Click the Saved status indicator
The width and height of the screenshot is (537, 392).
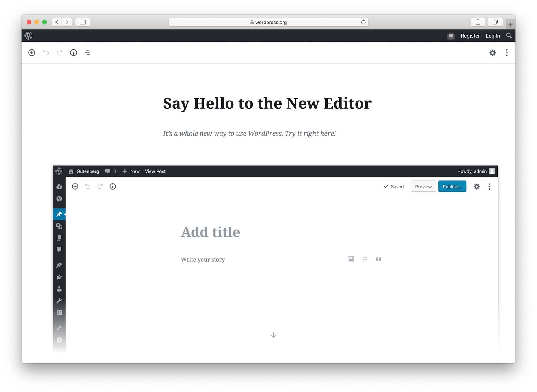click(x=394, y=186)
